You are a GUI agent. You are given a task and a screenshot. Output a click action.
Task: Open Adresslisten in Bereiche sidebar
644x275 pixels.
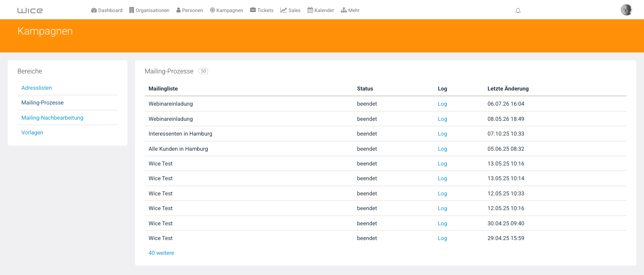pyautogui.click(x=36, y=88)
